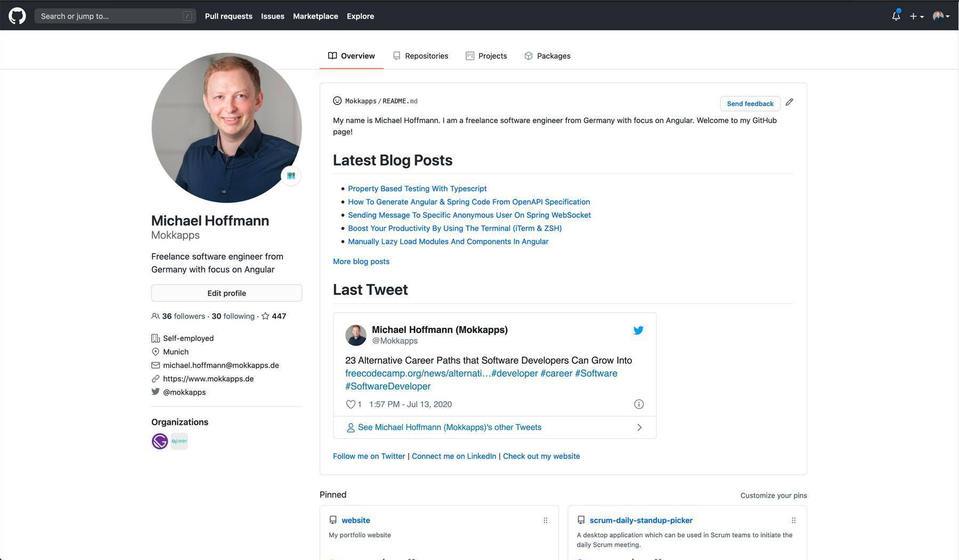This screenshot has width=959, height=560.
Task: Click the status emoji badge on avatar
Action: tap(291, 176)
